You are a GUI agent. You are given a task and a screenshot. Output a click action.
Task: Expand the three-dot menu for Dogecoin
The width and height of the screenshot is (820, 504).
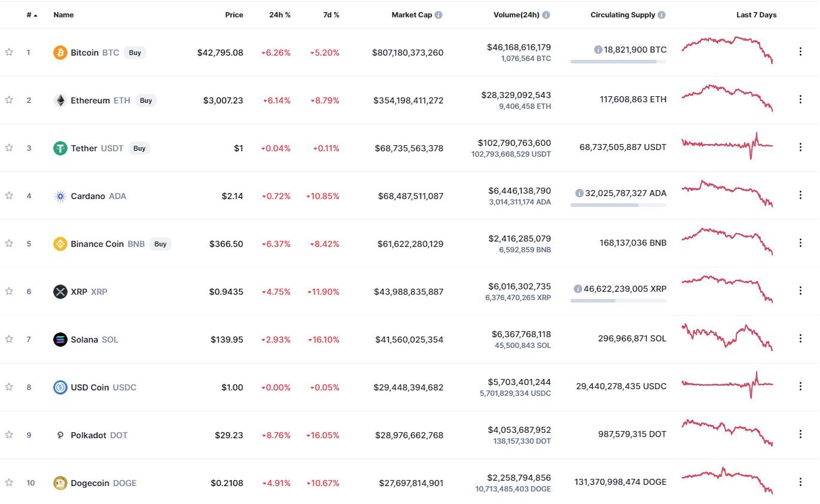click(800, 482)
